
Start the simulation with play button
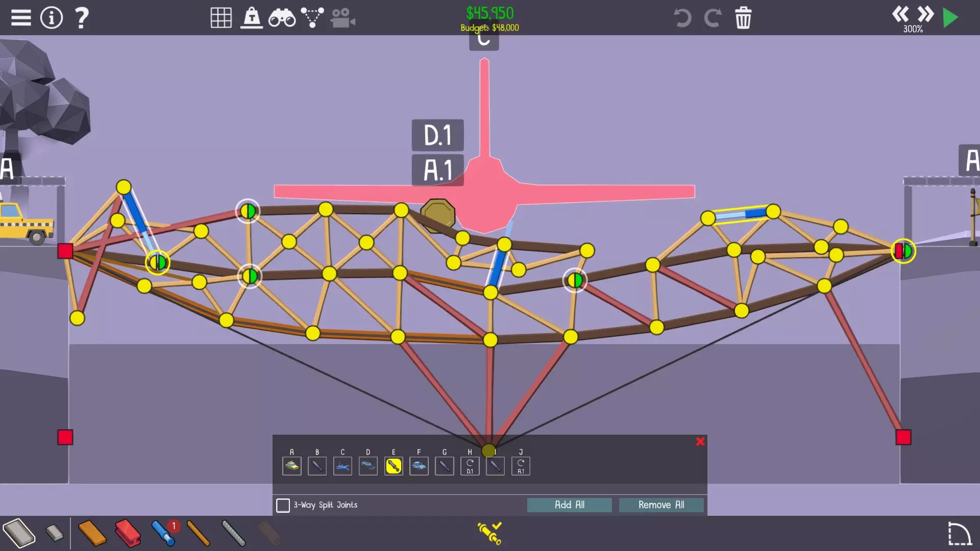click(x=950, y=18)
